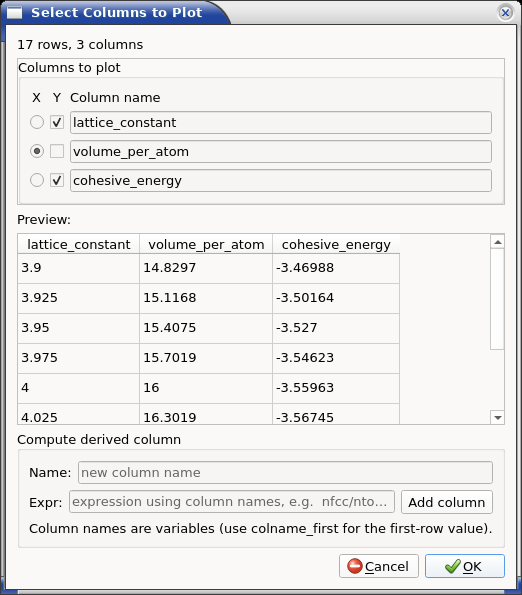
Task: Uncheck cohesive_energy Y checkbox
Action: [57, 180]
